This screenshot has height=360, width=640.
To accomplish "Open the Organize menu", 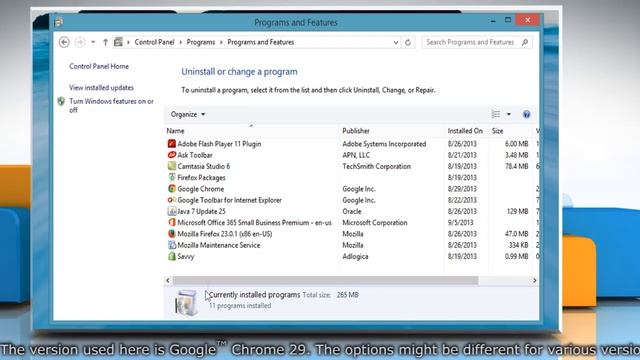I will point(188,114).
